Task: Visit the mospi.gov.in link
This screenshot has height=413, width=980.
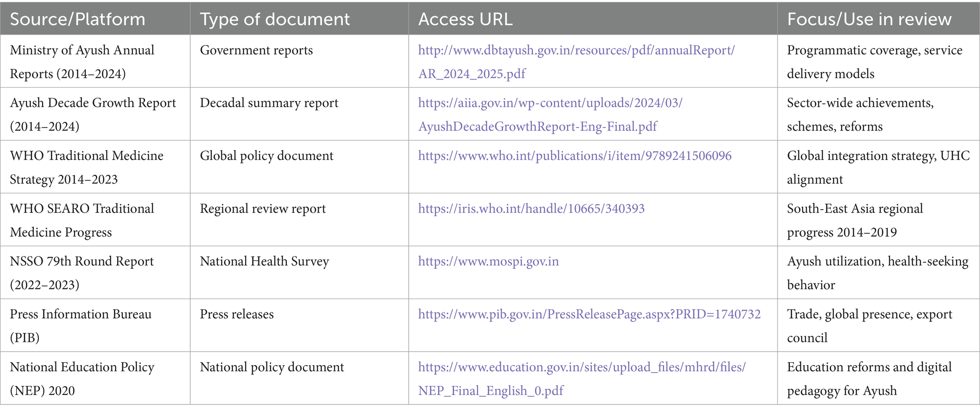Action: (x=488, y=261)
